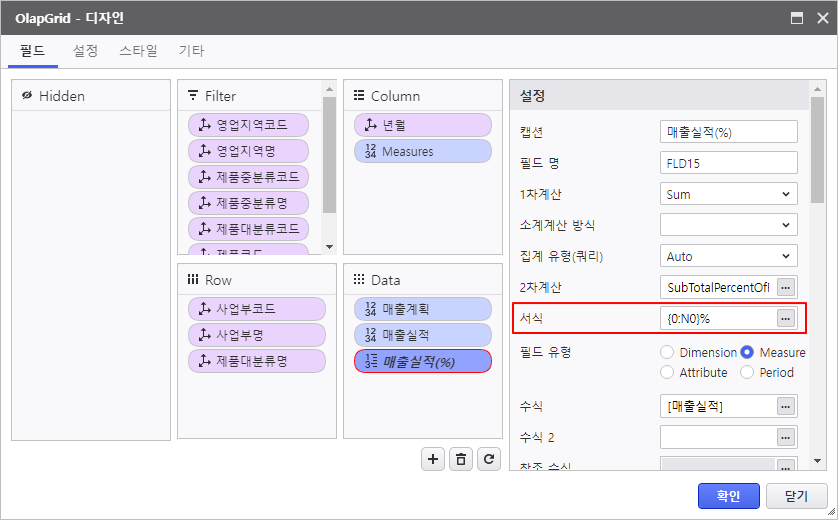
Task: Open format editor next to {0:N0}%
Action: pos(786,318)
